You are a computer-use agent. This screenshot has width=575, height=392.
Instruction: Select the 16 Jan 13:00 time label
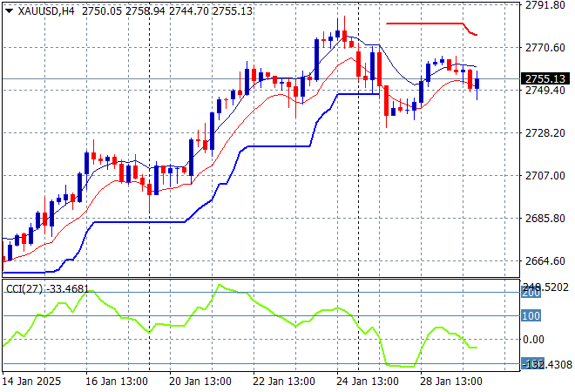117,382
